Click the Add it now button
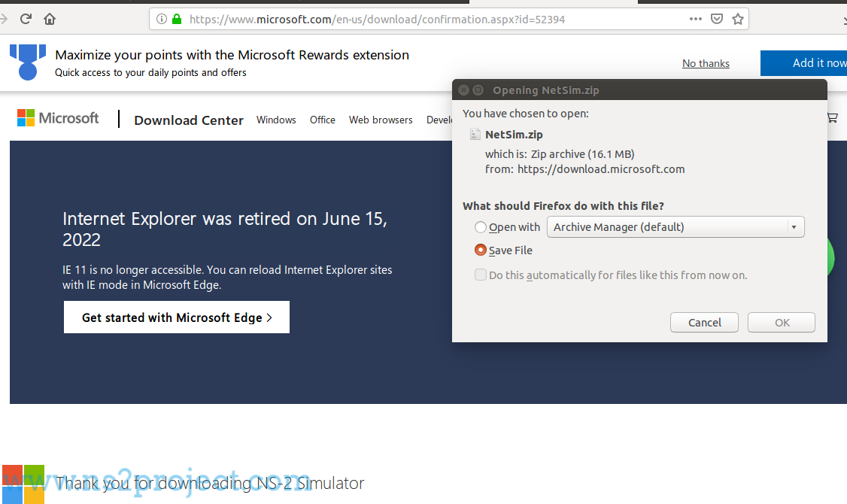 (x=804, y=63)
